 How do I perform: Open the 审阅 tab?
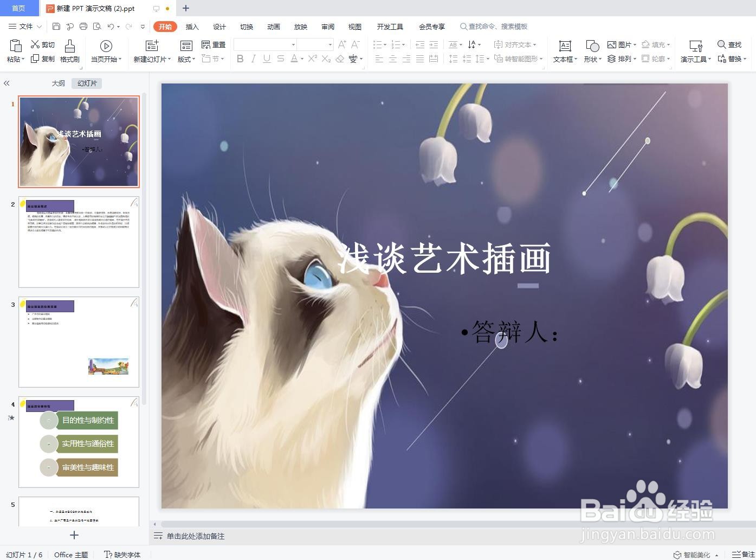coord(328,27)
